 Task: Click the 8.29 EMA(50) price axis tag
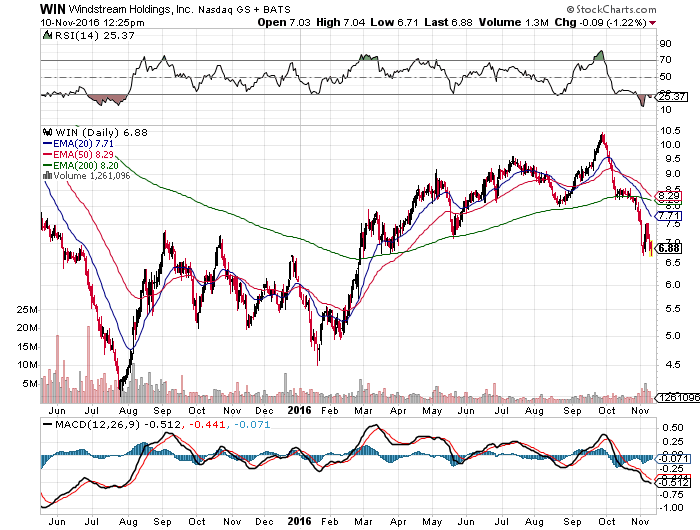click(668, 196)
